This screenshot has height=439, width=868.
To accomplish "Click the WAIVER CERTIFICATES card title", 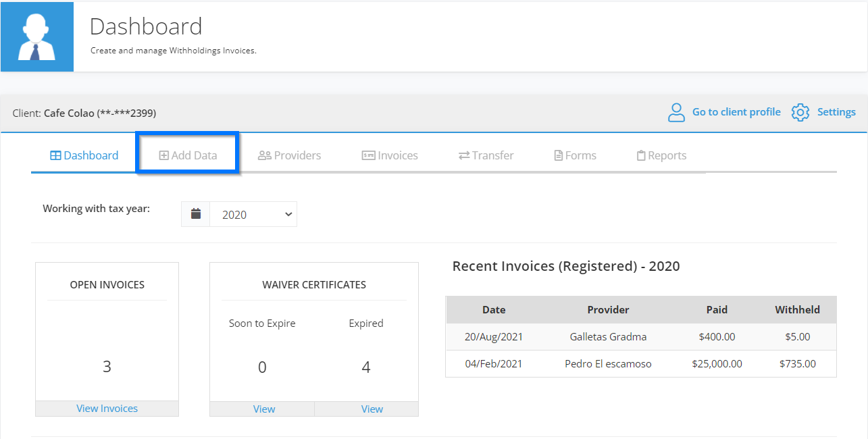I will point(314,285).
